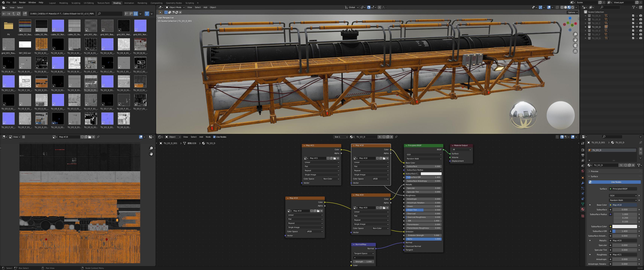
Task: Open image folder icon on Map #18 node
Action: 384,158
